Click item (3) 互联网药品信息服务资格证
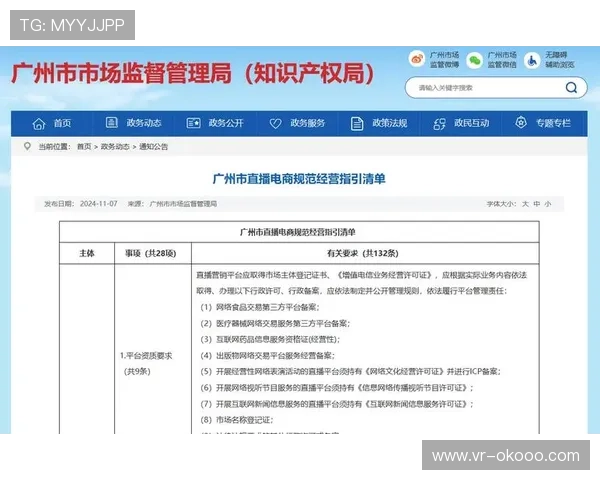 pos(270,340)
